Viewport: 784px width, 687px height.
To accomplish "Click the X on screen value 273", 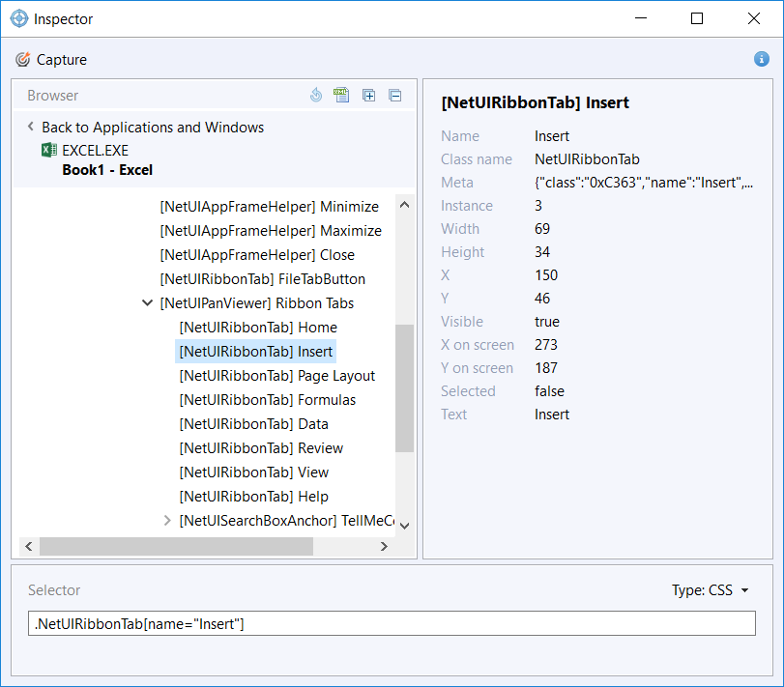I will (x=546, y=345).
